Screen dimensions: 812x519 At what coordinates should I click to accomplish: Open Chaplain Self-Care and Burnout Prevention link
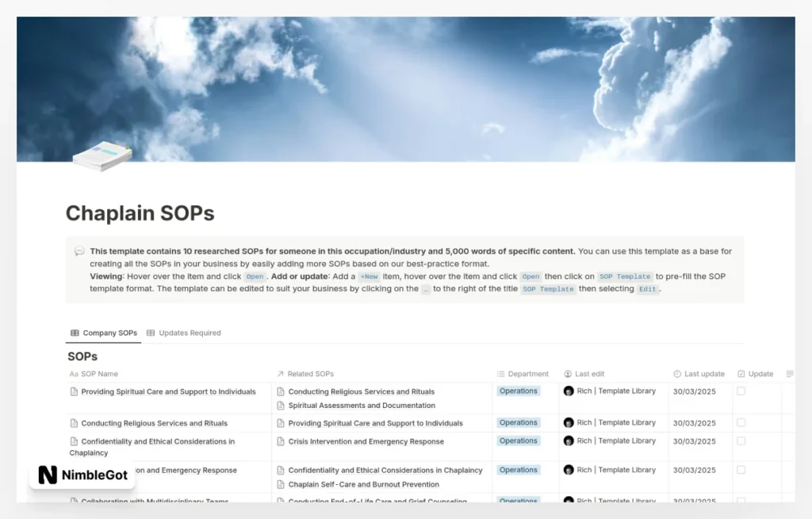point(363,484)
